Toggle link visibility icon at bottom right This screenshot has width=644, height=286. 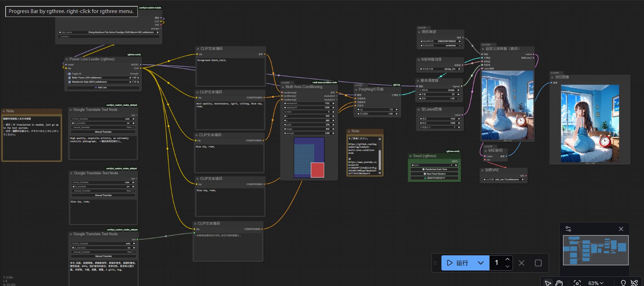point(634,283)
